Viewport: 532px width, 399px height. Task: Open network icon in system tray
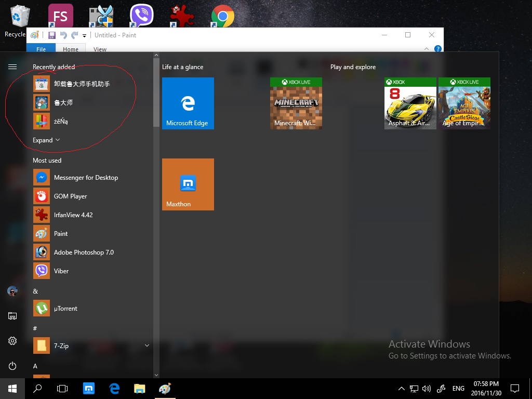click(x=414, y=389)
